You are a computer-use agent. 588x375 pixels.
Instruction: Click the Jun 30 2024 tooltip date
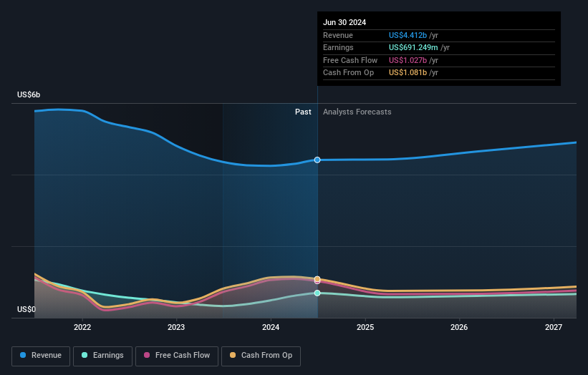point(344,22)
